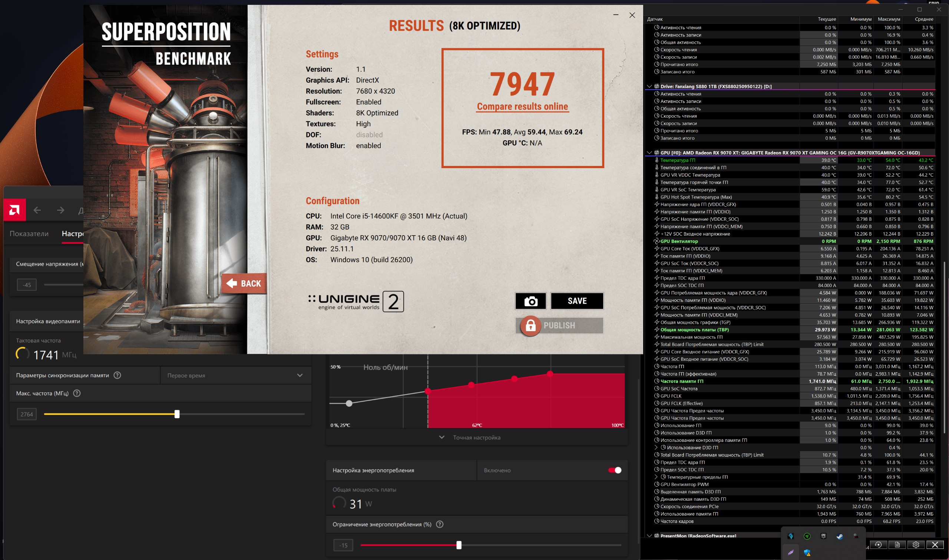The width and height of the screenshot is (949, 560).
Task: Click the Steam tray icon
Action: [x=840, y=536]
